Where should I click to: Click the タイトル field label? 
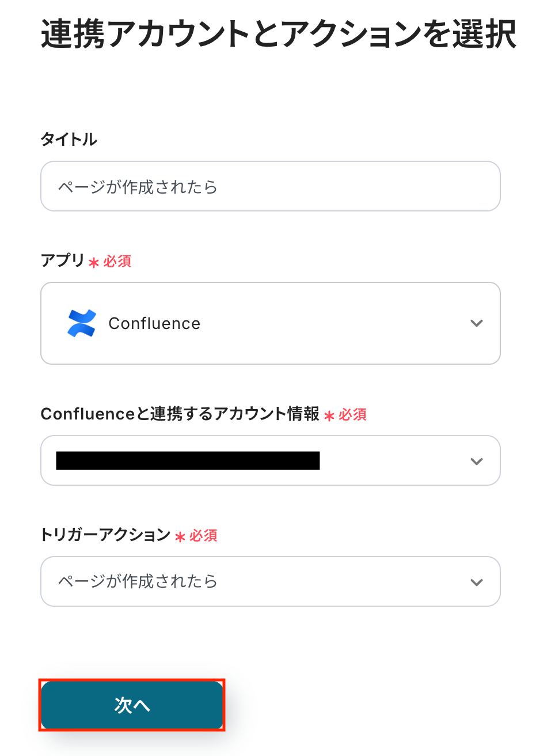[x=69, y=139]
